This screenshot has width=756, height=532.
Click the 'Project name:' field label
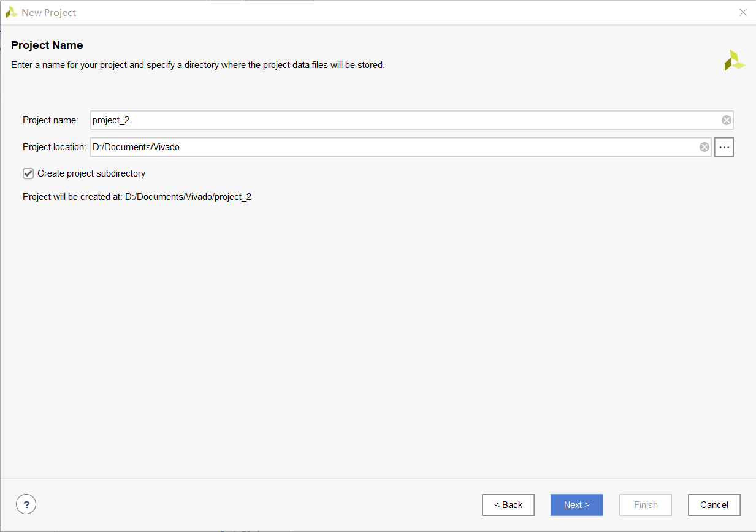coord(50,120)
